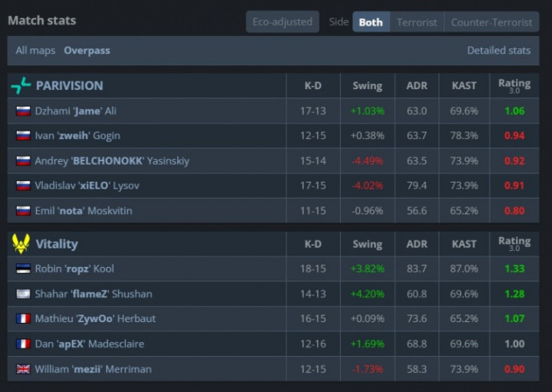Click the Estonian flag next to ropz
Viewport: 552px width, 392px height.
pyautogui.click(x=23, y=269)
